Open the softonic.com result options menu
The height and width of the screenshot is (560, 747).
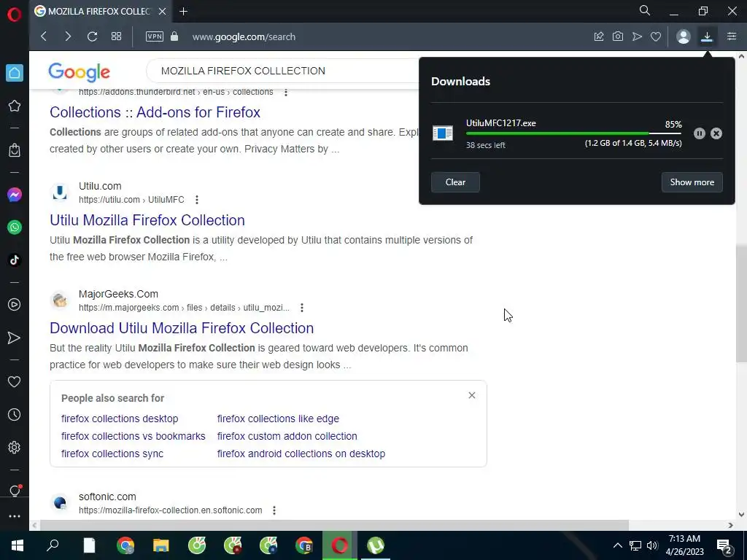(x=274, y=510)
